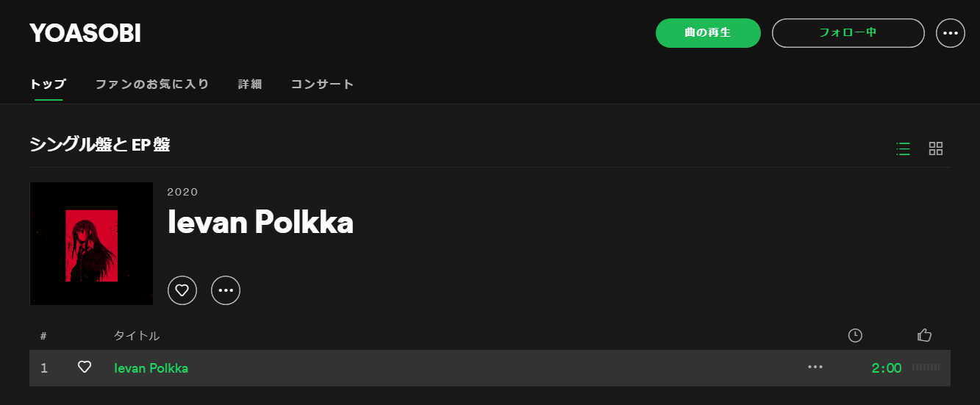Open album more options ellipsis

tap(226, 290)
